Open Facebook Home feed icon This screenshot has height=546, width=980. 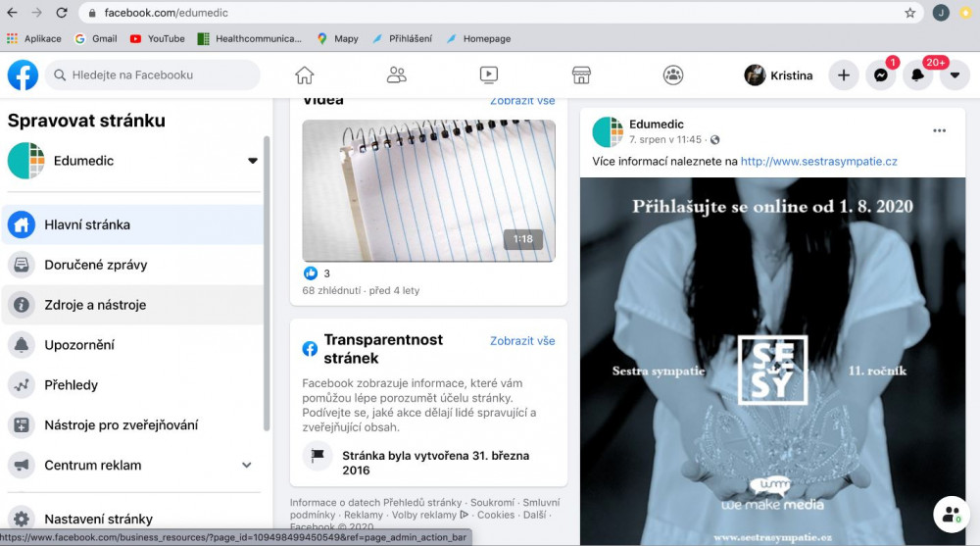[305, 75]
